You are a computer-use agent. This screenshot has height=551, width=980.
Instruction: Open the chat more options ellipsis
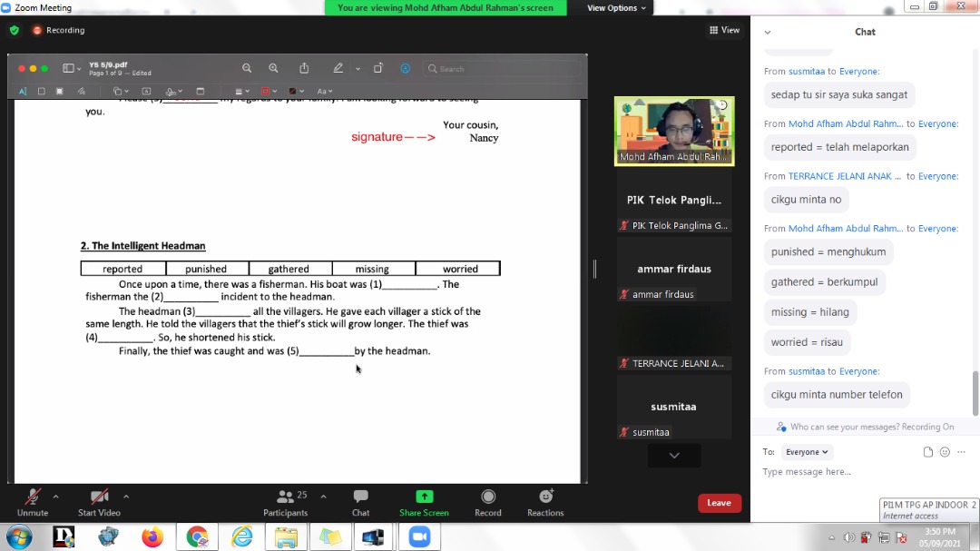[x=961, y=451]
